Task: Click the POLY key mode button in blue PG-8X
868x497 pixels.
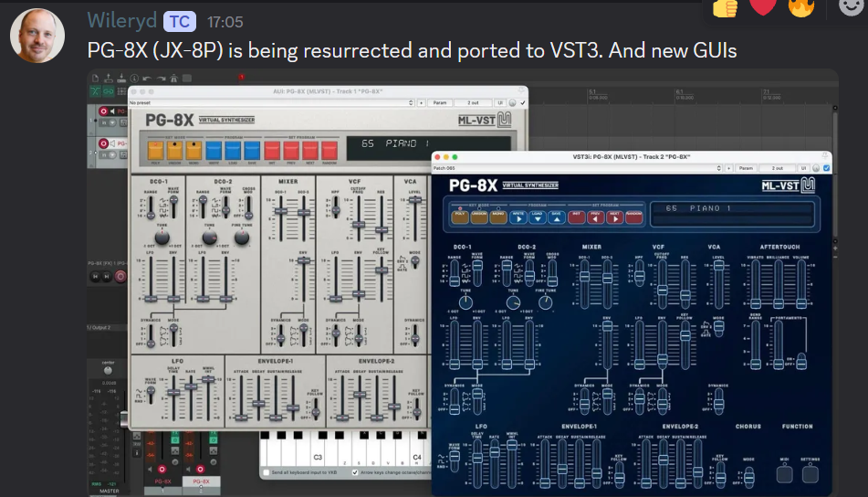Action: 459,217
